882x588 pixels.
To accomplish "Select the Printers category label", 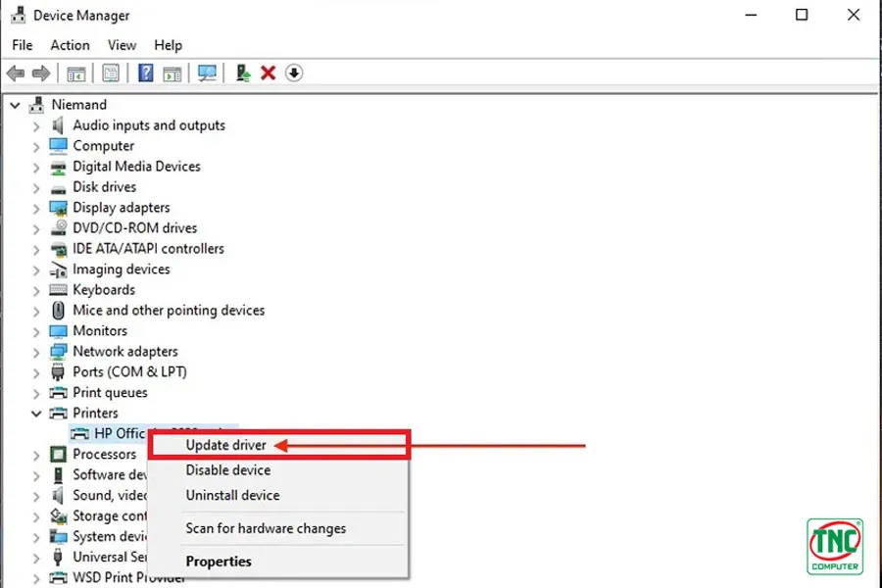I will tap(96, 413).
